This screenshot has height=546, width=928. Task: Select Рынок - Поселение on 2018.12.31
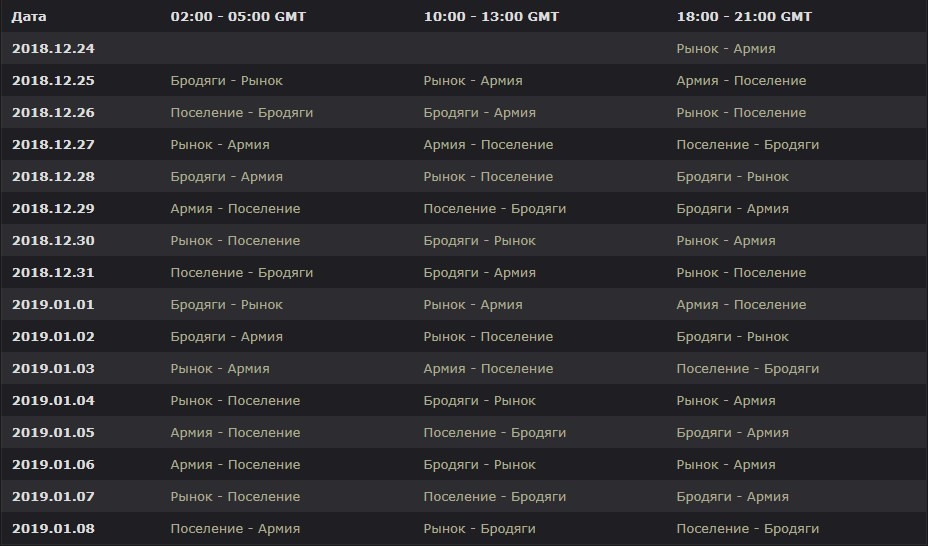(x=741, y=272)
